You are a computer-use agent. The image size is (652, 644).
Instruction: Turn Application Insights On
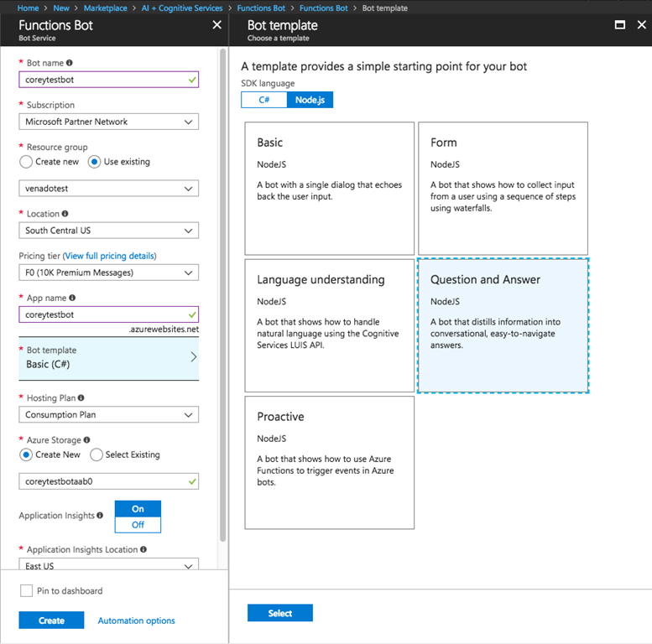[138, 508]
